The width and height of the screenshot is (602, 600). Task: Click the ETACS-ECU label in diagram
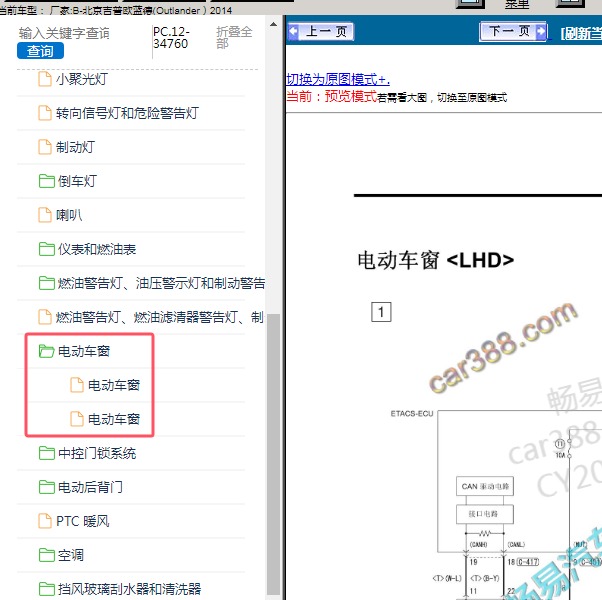[x=412, y=413]
